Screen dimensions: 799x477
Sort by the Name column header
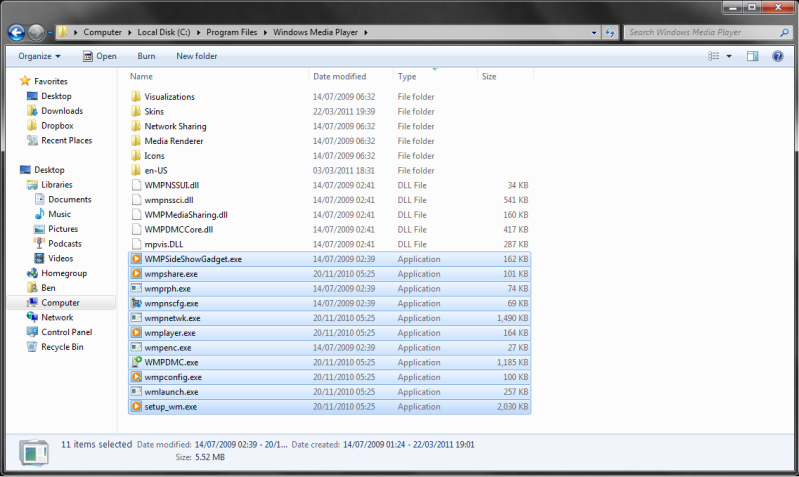click(x=141, y=76)
